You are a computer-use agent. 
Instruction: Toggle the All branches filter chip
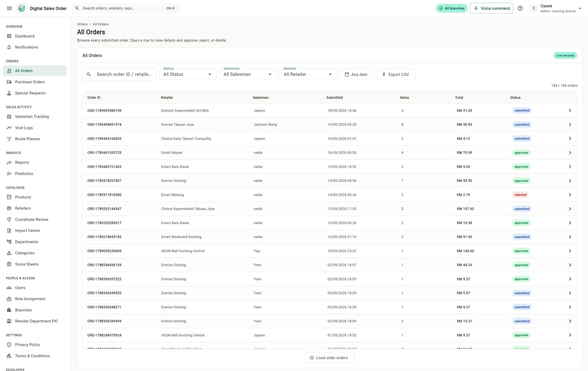[x=452, y=8]
